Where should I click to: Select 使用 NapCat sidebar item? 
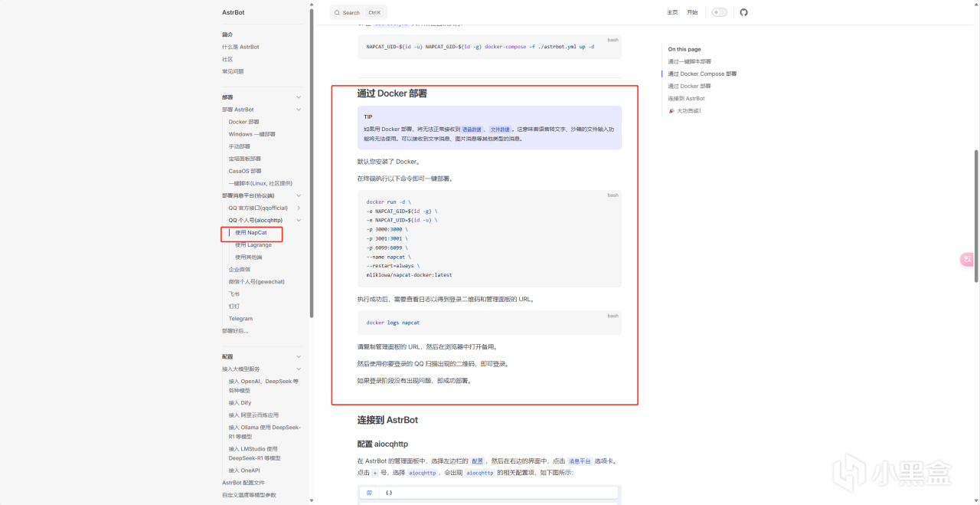(x=251, y=232)
